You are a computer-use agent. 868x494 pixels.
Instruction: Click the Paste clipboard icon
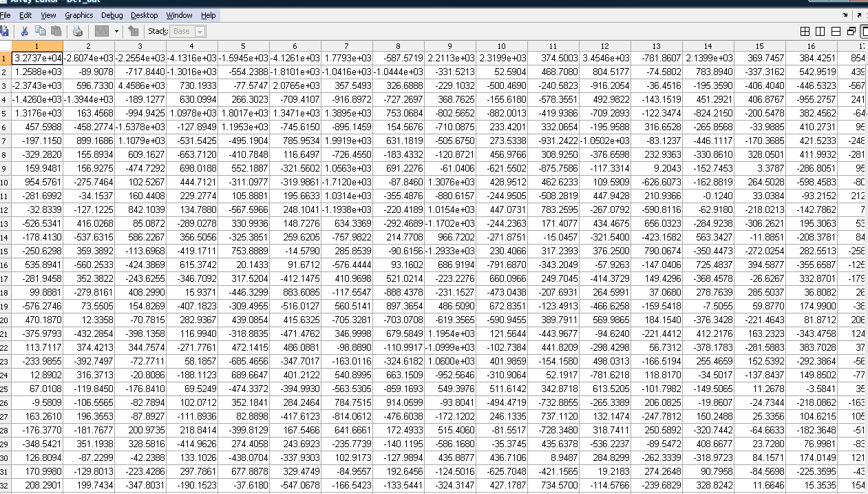coord(56,31)
